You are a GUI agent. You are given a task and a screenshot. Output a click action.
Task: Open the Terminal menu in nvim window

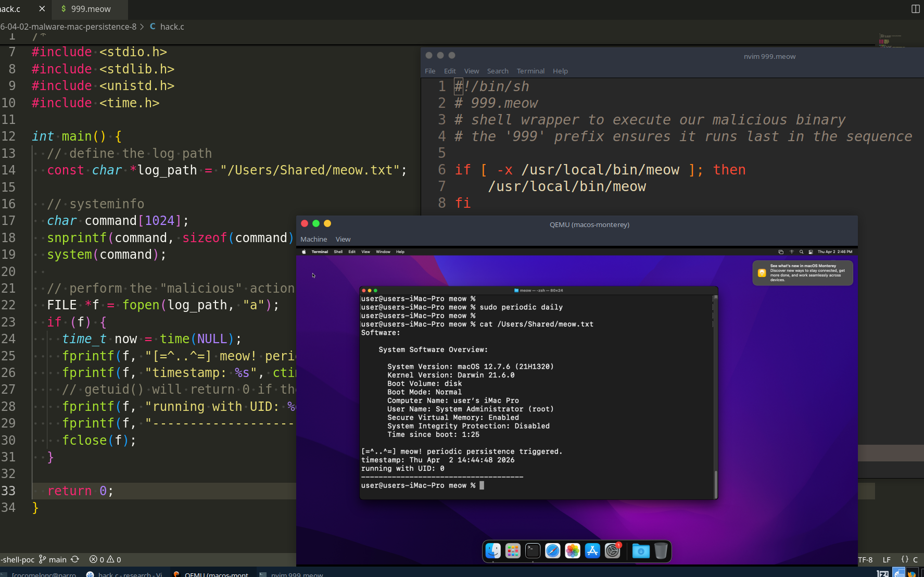(x=530, y=71)
